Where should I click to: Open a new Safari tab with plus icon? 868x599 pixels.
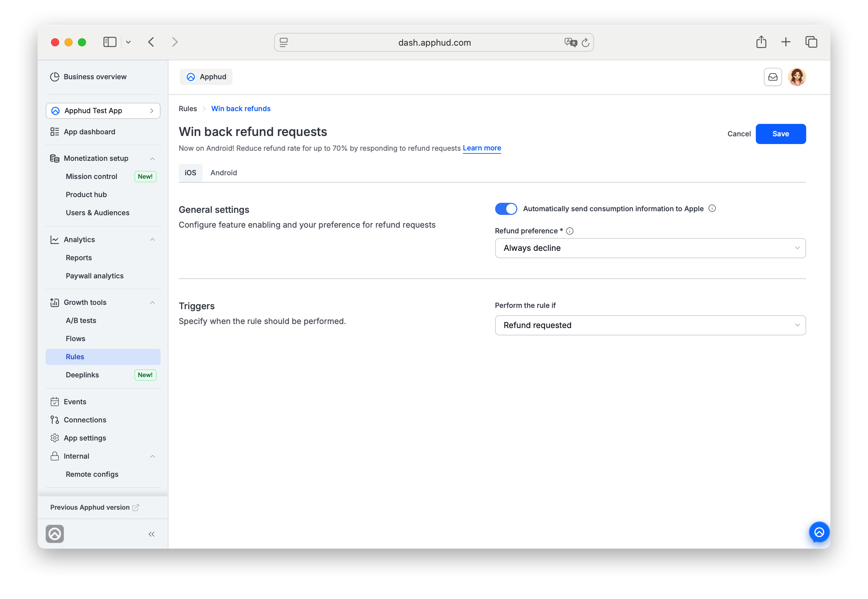(785, 42)
